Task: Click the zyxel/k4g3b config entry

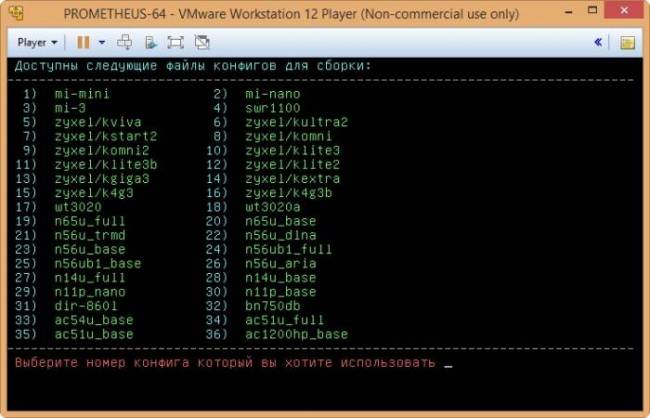Action: 289,193
